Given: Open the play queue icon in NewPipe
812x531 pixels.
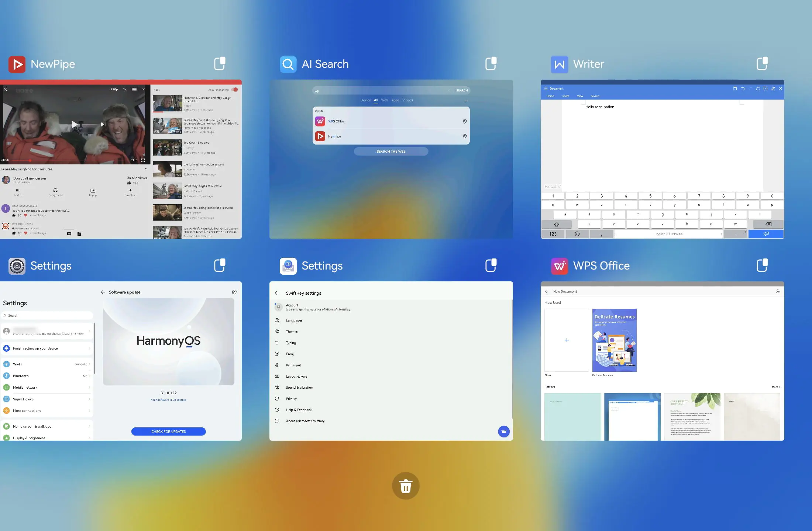Looking at the screenshot, I should click(134, 89).
